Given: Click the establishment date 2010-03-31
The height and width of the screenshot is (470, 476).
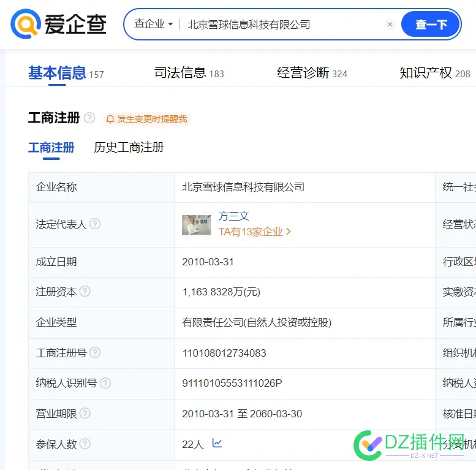Looking at the screenshot, I should (208, 262).
